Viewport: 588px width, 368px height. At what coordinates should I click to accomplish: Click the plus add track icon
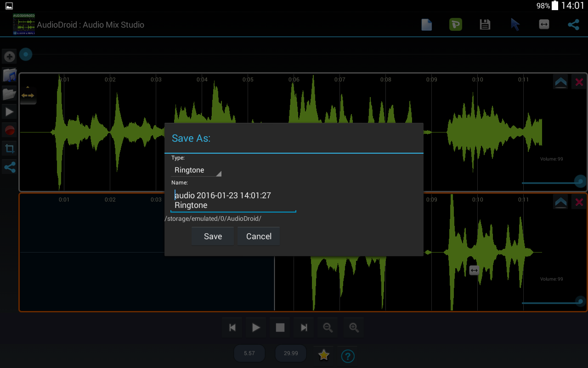tap(9, 57)
